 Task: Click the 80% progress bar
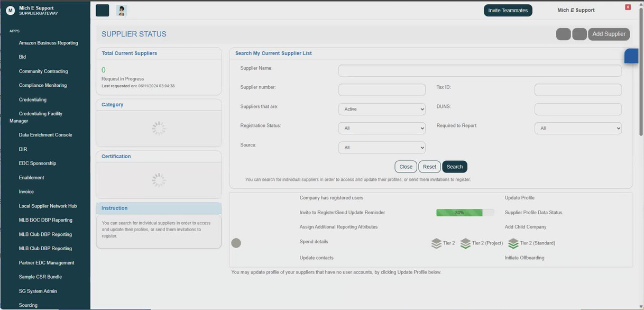click(x=465, y=212)
